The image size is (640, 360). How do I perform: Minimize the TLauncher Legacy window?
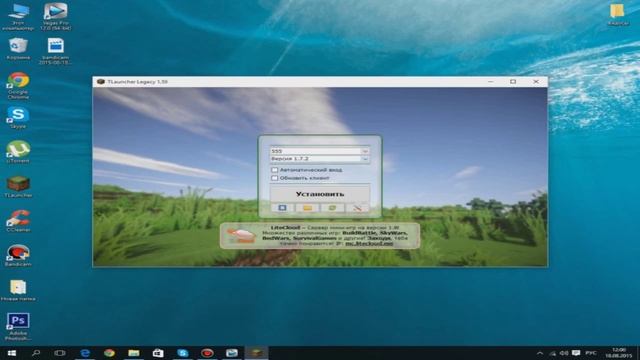tap(491, 82)
